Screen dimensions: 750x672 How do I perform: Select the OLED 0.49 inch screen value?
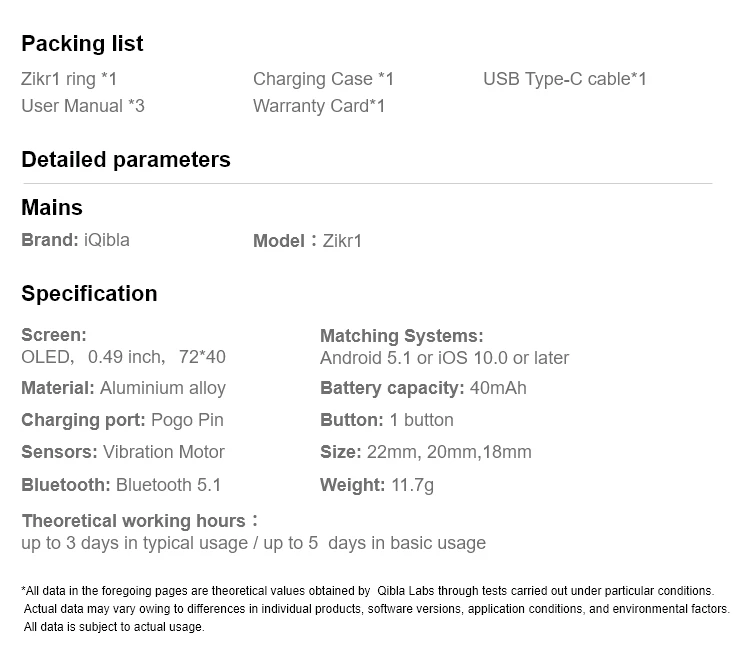(x=123, y=357)
